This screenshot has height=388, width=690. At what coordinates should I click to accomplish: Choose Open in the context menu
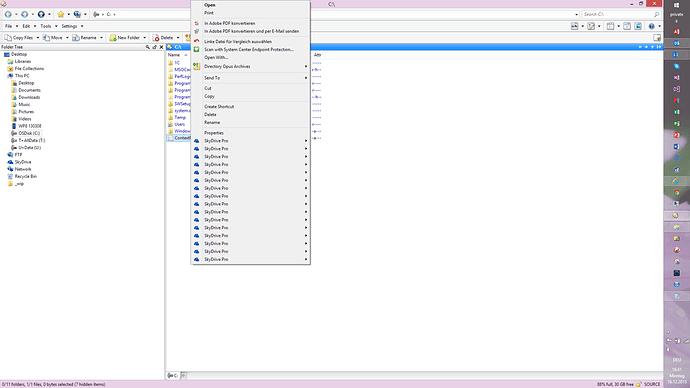(x=250, y=5)
